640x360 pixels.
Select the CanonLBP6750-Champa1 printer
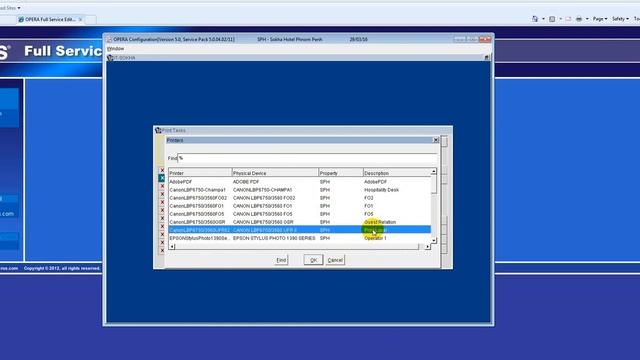[x=300, y=190]
